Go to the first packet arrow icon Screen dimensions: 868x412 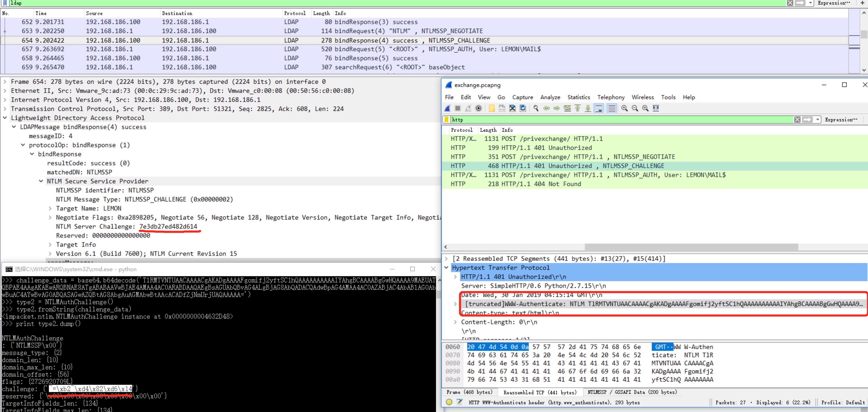pos(577,108)
